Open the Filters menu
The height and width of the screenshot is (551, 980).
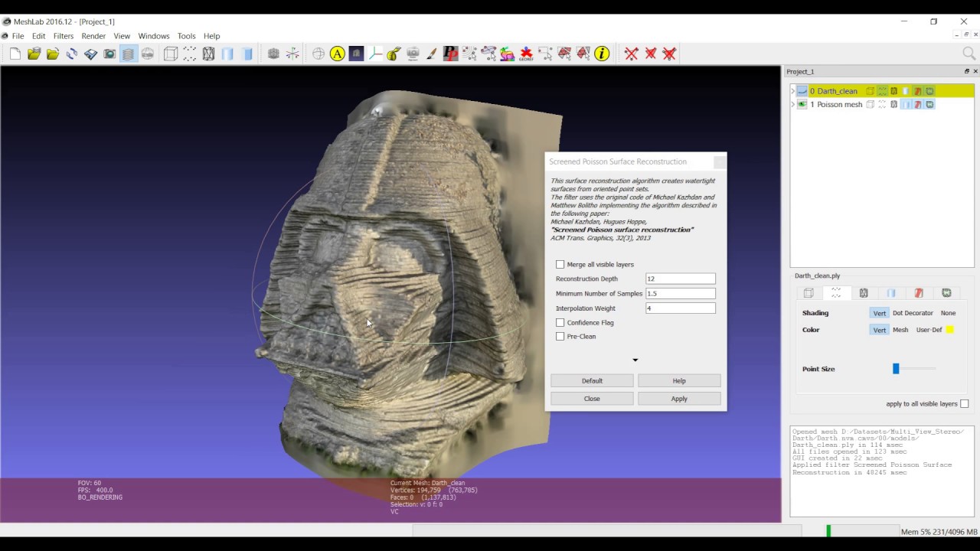tap(64, 36)
